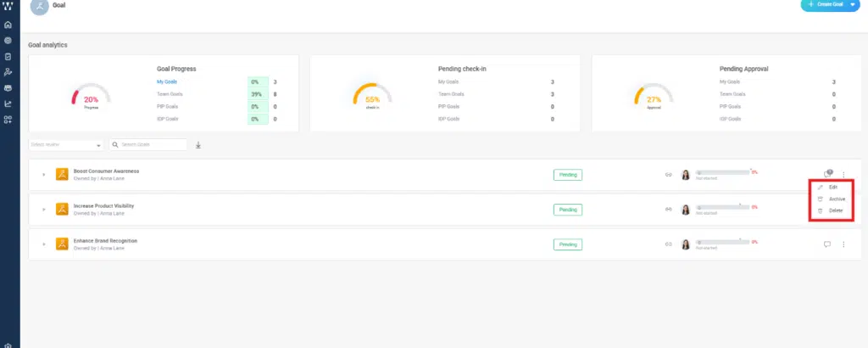Open comments for Boost Consumer Awareness goal
The width and height of the screenshot is (868, 348).
point(827,174)
